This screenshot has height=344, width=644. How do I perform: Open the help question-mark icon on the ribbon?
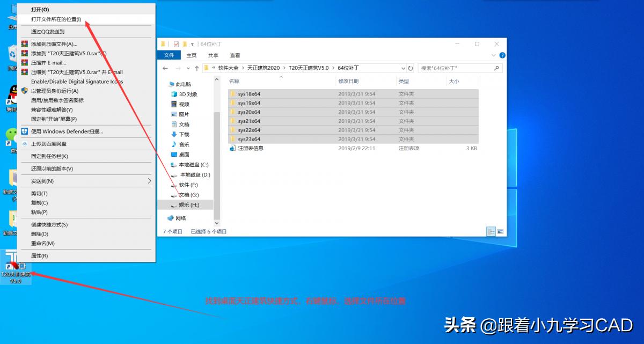coord(501,55)
